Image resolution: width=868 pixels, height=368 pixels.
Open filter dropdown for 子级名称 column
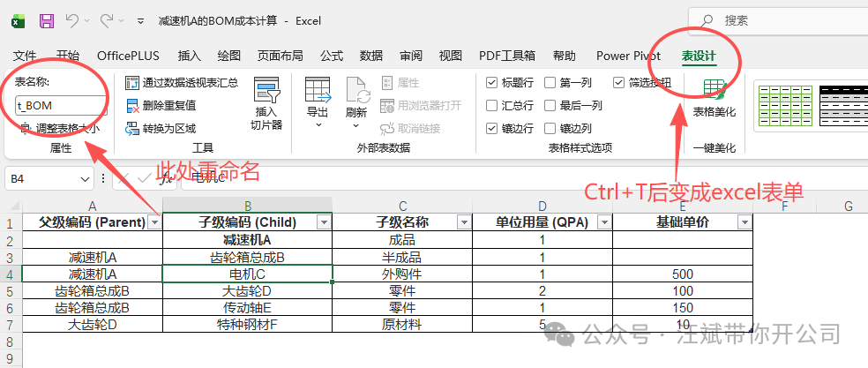click(463, 222)
